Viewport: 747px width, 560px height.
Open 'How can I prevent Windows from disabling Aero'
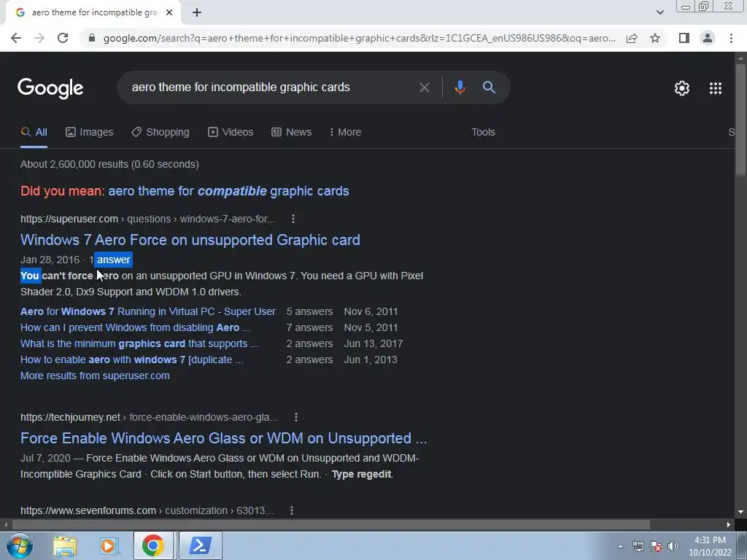(135, 327)
